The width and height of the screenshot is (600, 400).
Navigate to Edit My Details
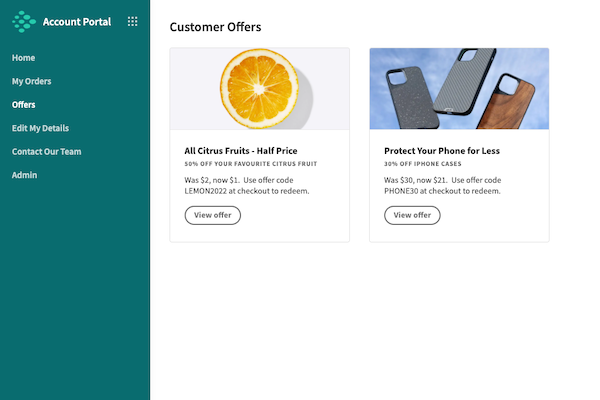tap(40, 128)
